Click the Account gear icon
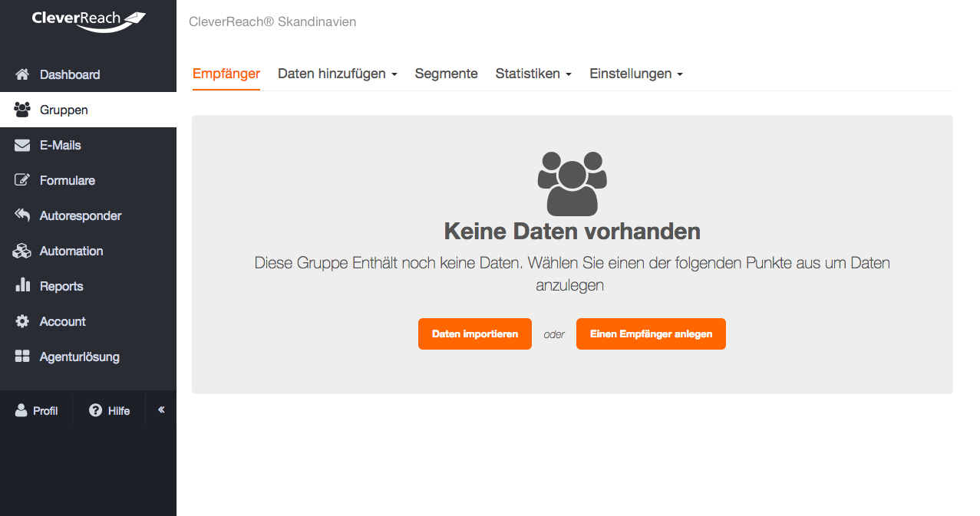This screenshot has height=516, width=980. (x=22, y=321)
